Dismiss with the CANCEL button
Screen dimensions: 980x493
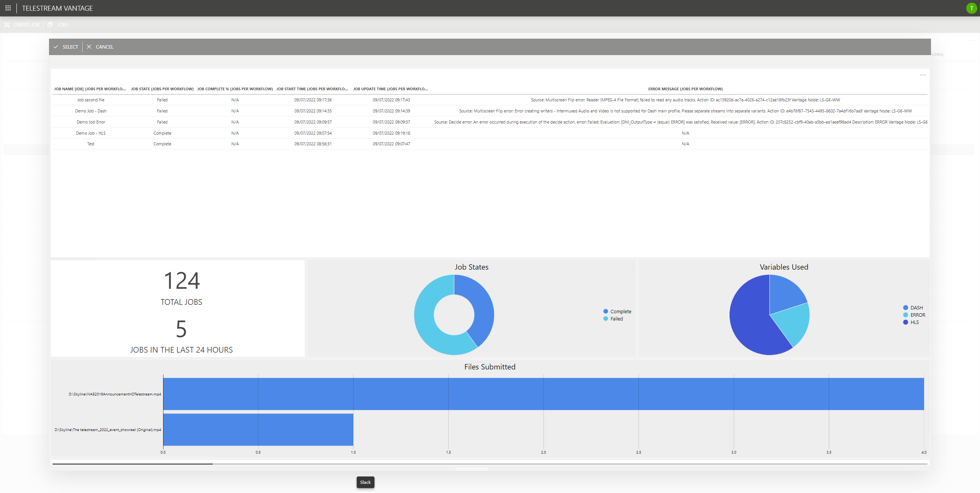100,47
